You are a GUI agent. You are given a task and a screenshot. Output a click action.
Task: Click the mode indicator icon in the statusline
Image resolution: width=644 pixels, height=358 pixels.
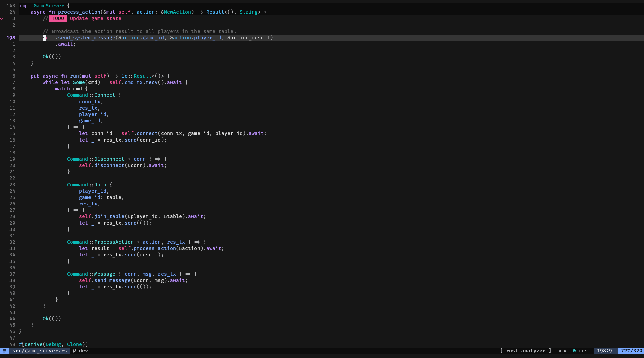(5, 351)
